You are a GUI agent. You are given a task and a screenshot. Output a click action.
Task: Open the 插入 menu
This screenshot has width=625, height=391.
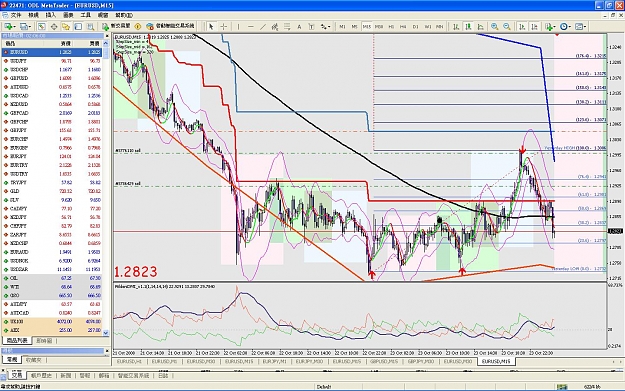point(51,15)
